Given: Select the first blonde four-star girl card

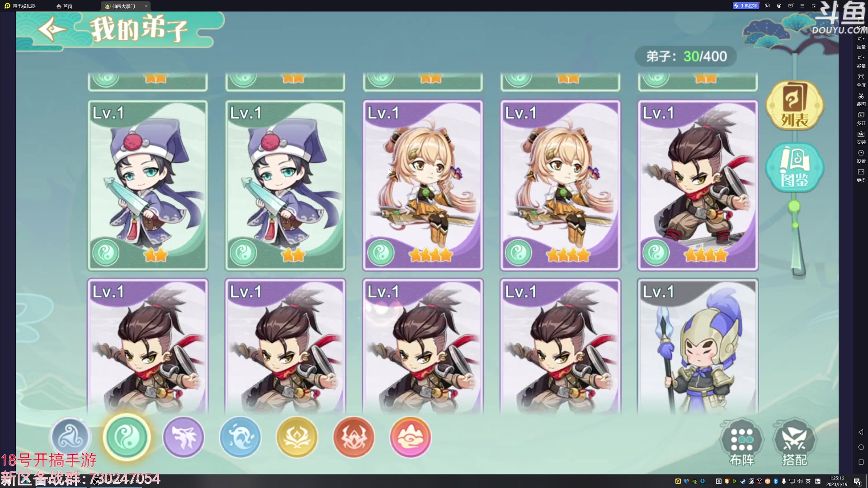Looking at the screenshot, I should coord(423,185).
